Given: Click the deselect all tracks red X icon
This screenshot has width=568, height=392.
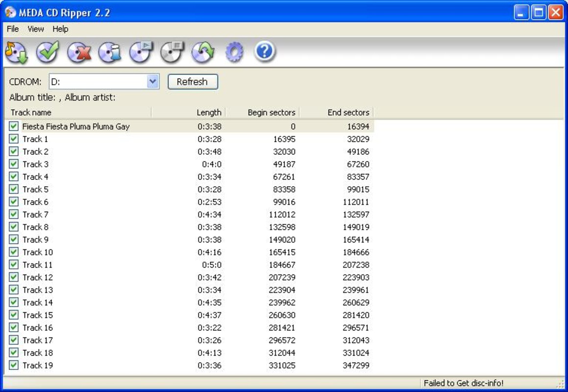Looking at the screenshot, I should pyautogui.click(x=78, y=52).
